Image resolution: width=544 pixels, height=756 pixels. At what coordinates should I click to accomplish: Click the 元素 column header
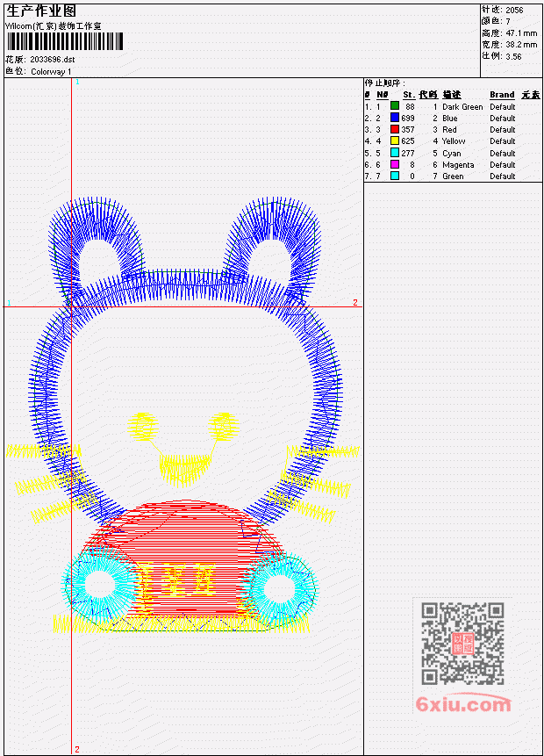[x=531, y=95]
